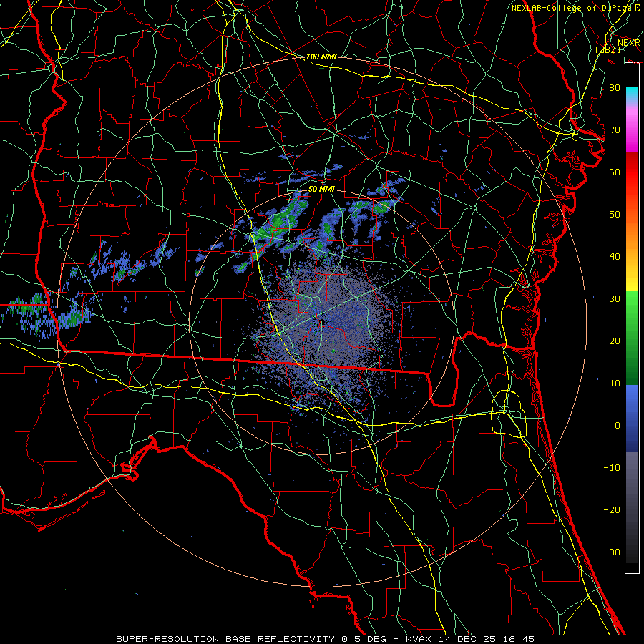Click the 0 value on the color scale
Viewport: 644px width, 644px height.
click(x=618, y=426)
